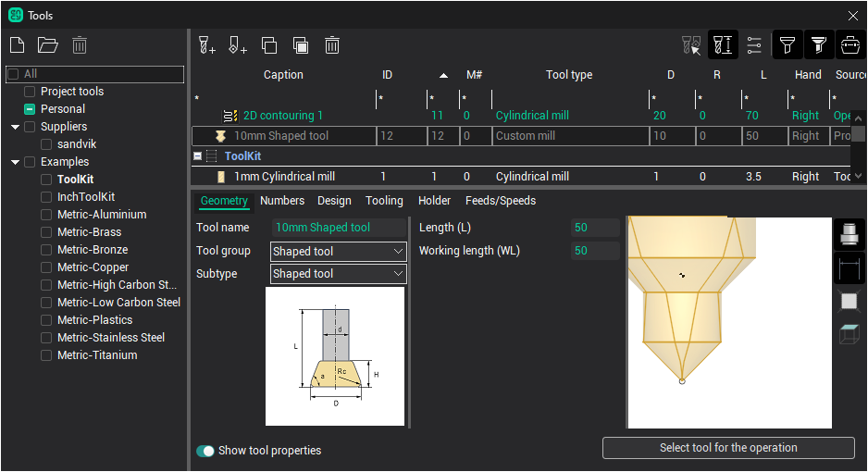Click the add new milling tool icon
868x472 pixels.
click(206, 44)
